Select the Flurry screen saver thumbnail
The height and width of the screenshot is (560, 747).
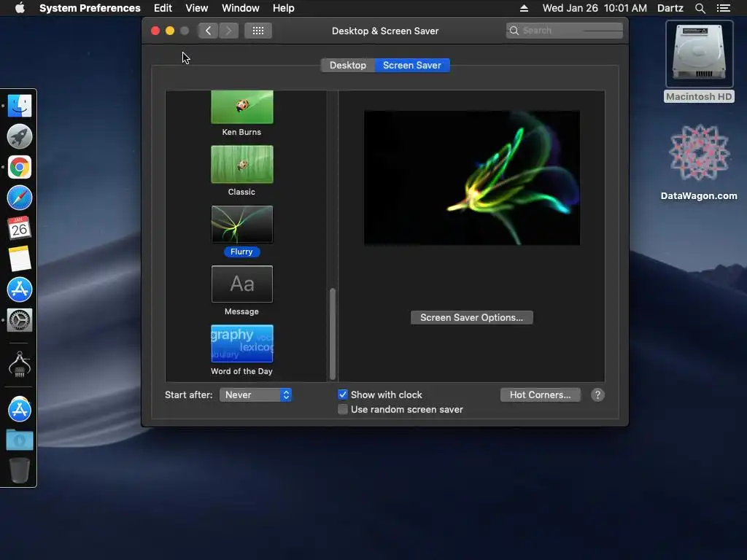242,225
